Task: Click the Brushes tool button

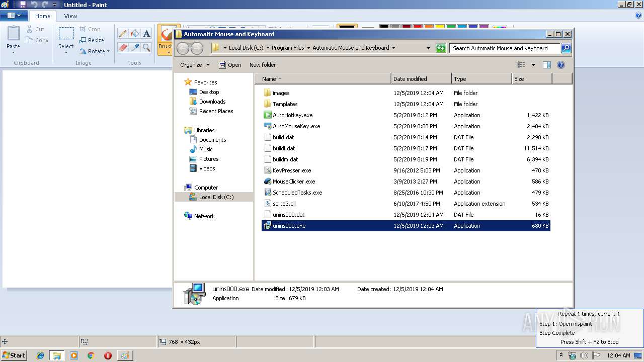Action: point(165,39)
